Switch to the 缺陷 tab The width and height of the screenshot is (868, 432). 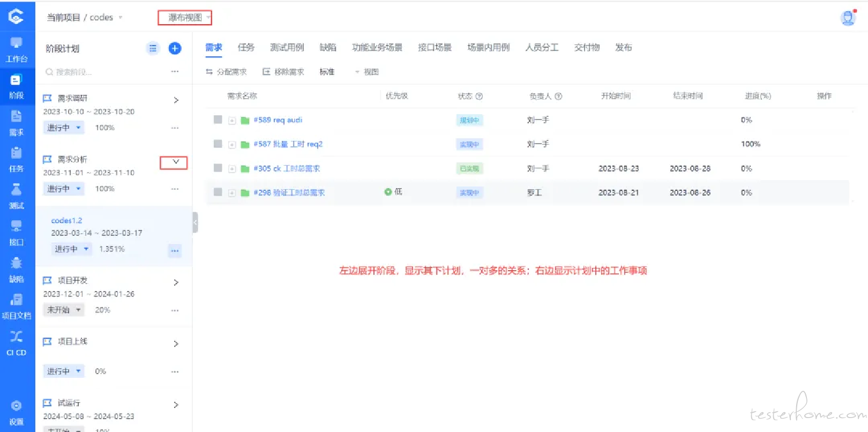click(x=328, y=48)
